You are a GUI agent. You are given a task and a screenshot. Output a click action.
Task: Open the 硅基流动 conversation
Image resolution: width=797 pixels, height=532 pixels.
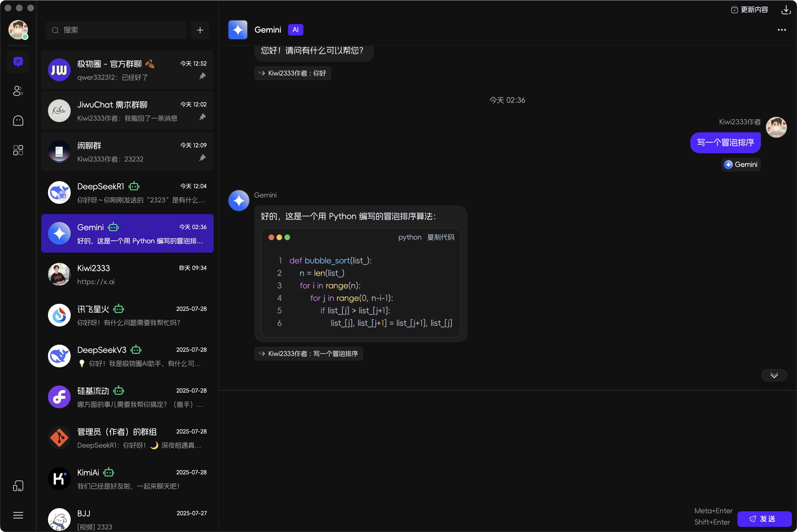pos(127,397)
